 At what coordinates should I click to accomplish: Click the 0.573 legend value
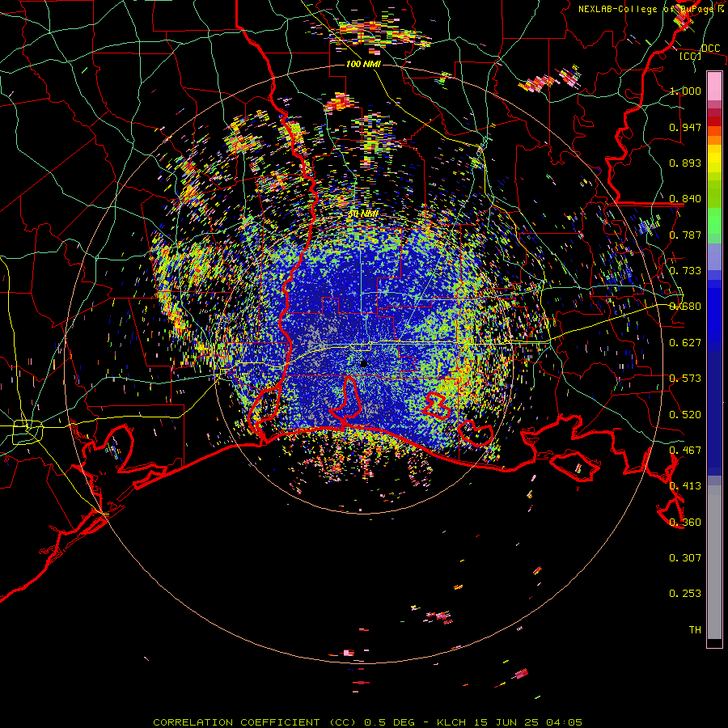click(x=685, y=379)
